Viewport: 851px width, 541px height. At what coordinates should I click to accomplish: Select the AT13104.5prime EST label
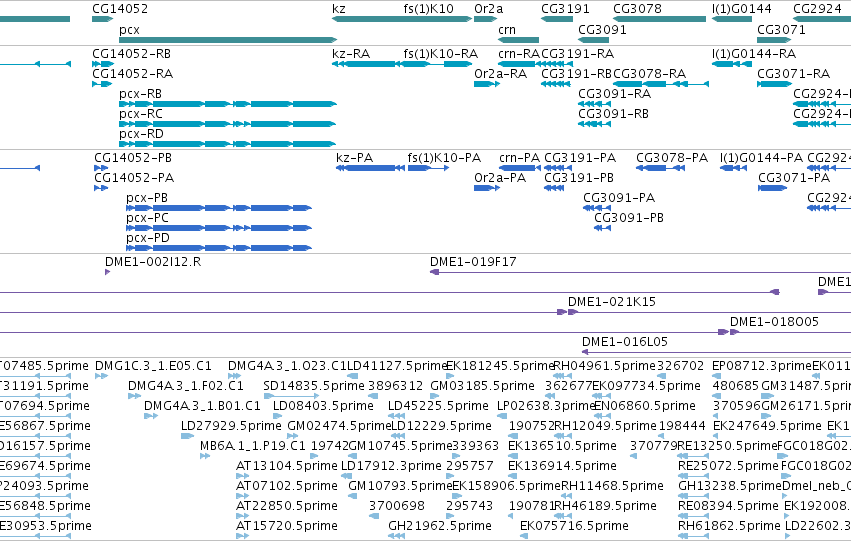tap(287, 467)
